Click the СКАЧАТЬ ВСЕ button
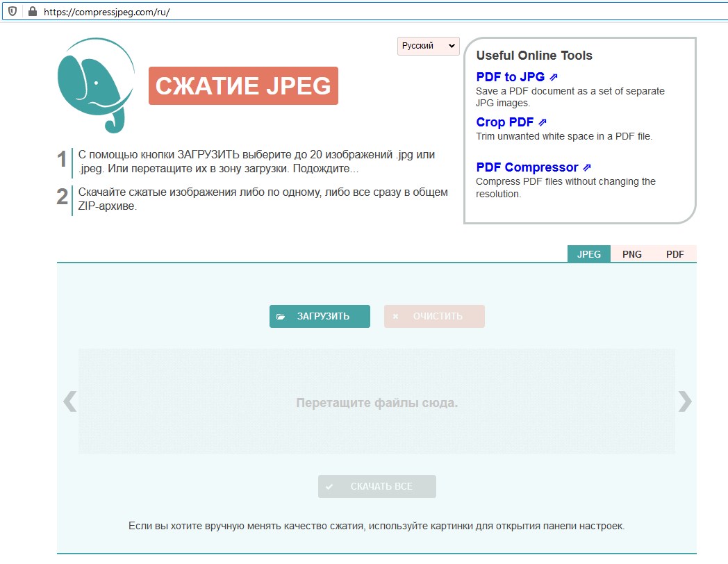The width and height of the screenshot is (728, 564). click(x=377, y=486)
